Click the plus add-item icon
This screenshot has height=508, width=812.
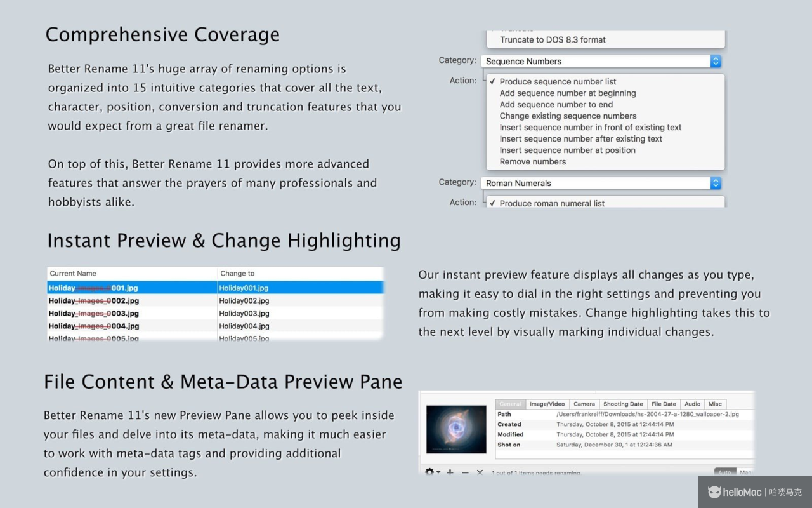[450, 472]
